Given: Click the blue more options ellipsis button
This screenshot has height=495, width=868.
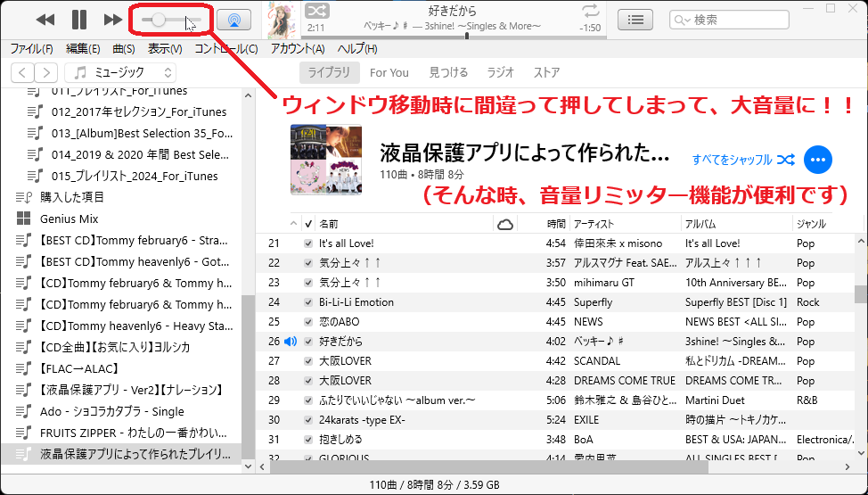Looking at the screenshot, I should pos(818,160).
